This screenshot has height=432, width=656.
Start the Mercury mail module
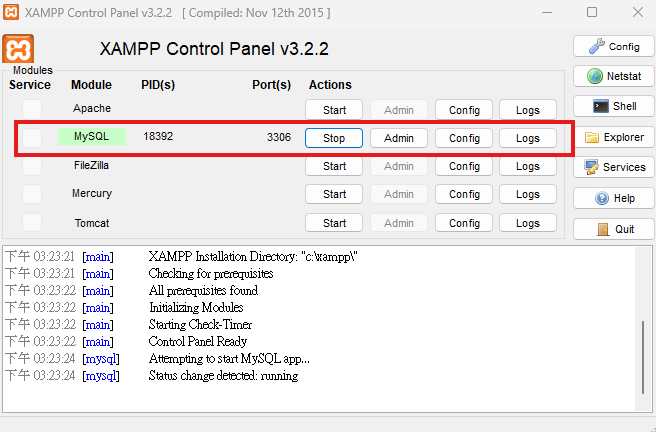334,194
